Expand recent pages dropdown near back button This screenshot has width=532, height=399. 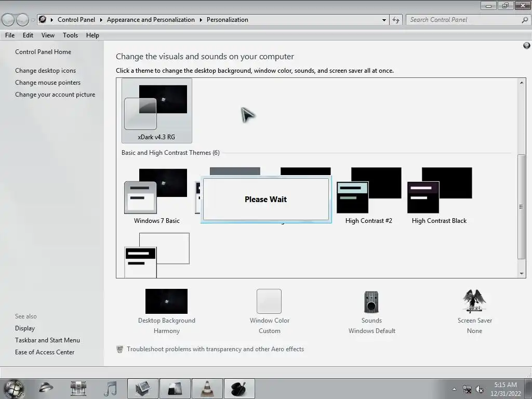(x=33, y=20)
